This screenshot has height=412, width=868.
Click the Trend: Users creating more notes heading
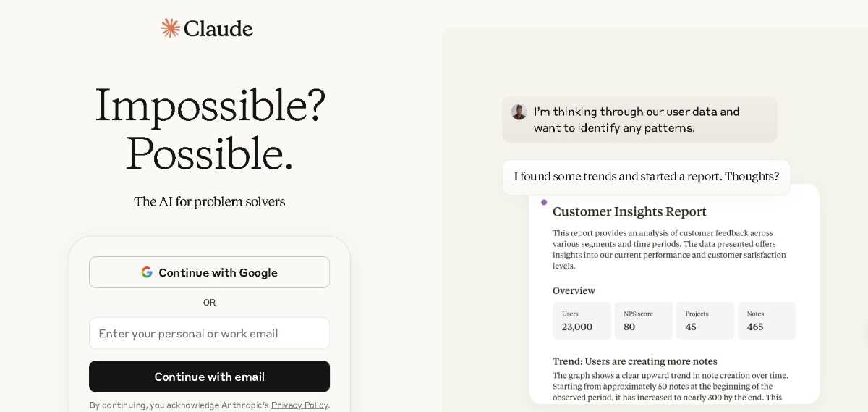tap(634, 361)
